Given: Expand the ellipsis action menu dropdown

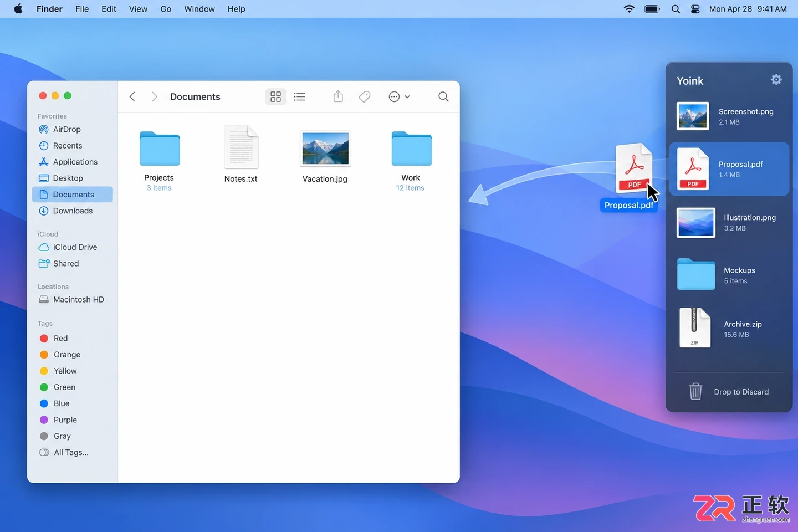Looking at the screenshot, I should [x=399, y=96].
